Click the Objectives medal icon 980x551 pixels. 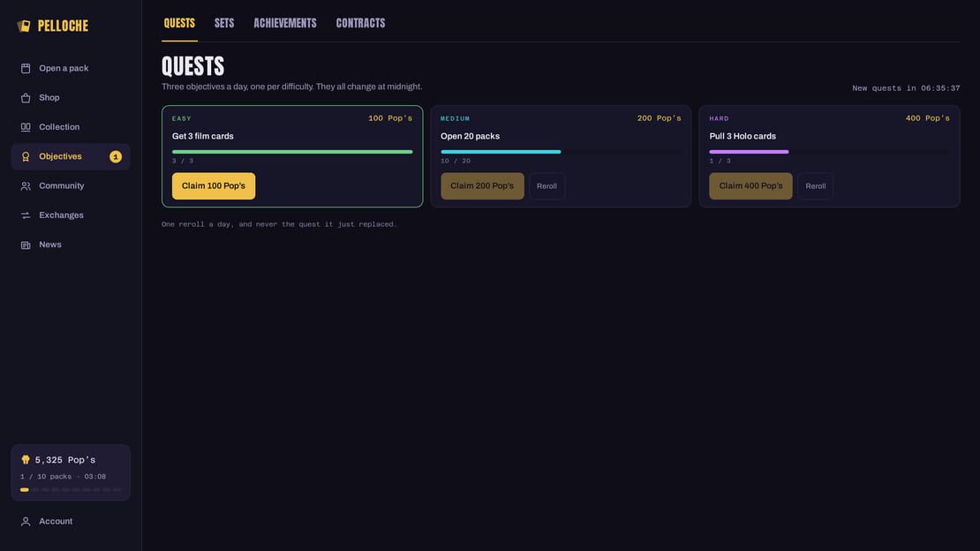[x=26, y=156]
